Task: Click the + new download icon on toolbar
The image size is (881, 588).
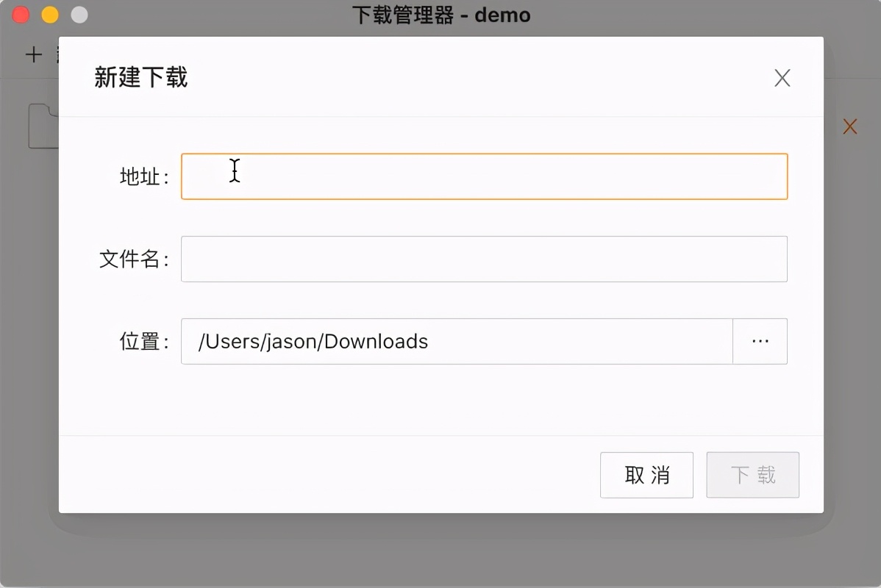Action: click(x=34, y=54)
